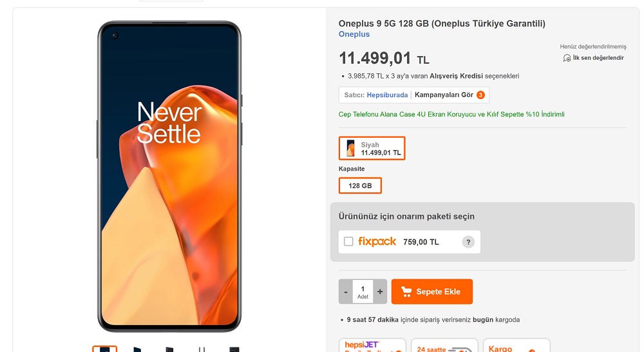The width and height of the screenshot is (644, 352).
Task: Increase quantity with the plus button
Action: [380, 292]
